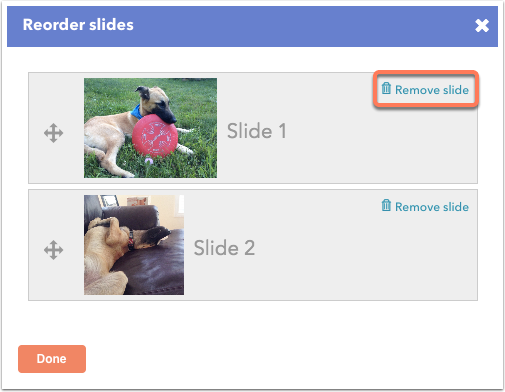The width and height of the screenshot is (505, 392).
Task: Select the empty area of the Slide 1 row
Action: coord(367,147)
